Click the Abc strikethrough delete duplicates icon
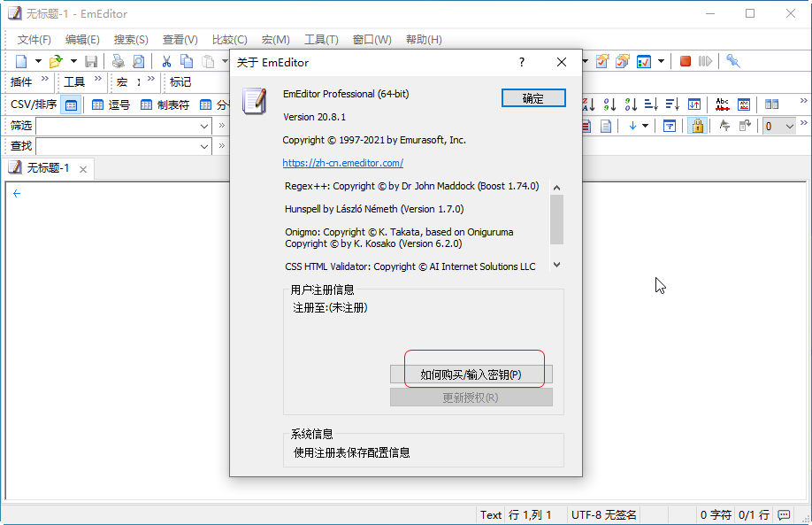This screenshot has height=525, width=812. (x=723, y=104)
